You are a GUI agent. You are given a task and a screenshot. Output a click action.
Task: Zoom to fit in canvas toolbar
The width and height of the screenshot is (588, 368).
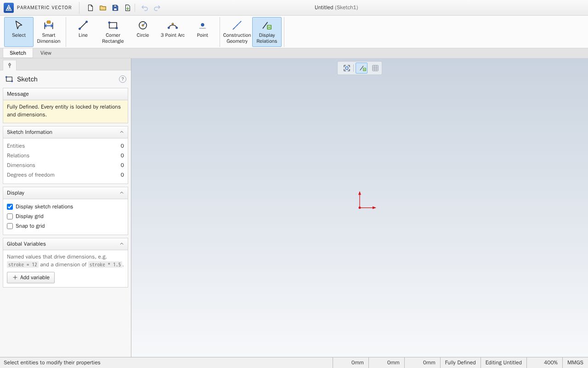point(347,68)
